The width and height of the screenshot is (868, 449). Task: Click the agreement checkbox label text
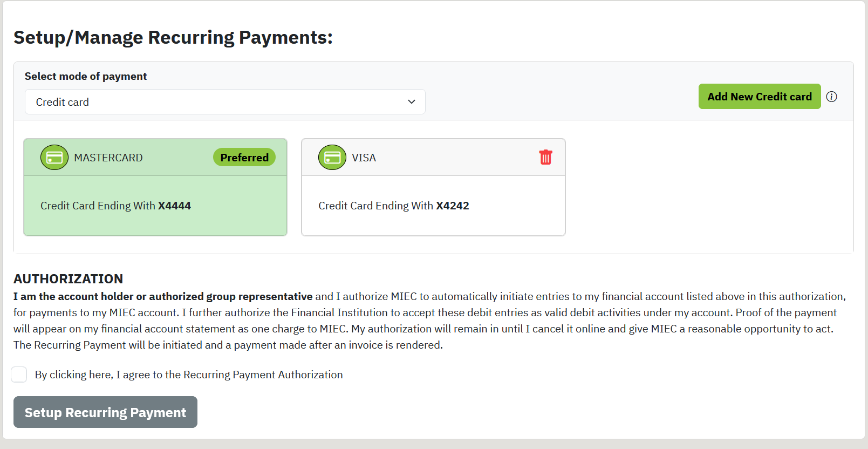tap(188, 375)
